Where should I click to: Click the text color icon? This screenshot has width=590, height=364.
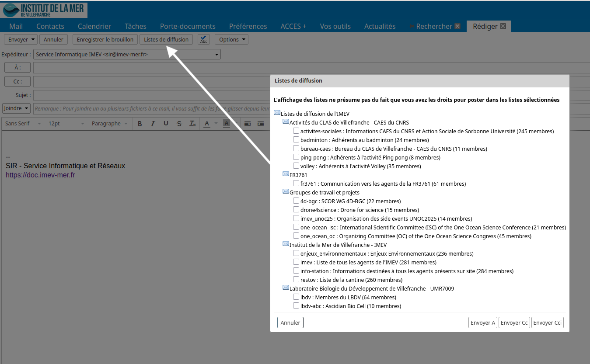coord(207,124)
